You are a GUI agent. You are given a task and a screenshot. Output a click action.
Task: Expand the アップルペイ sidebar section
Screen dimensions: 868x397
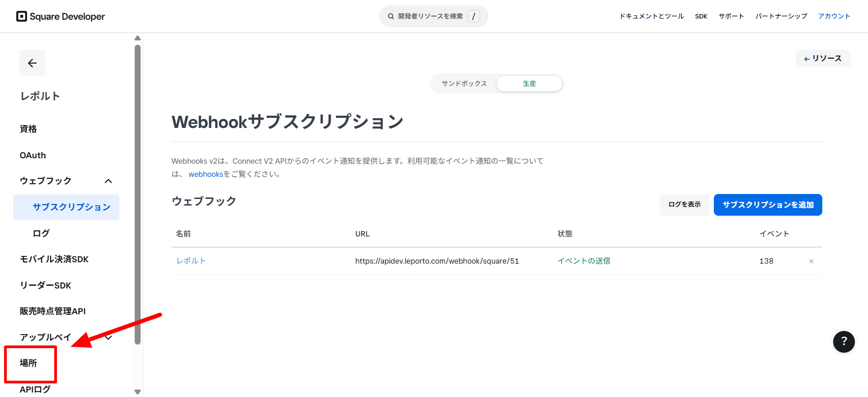click(x=108, y=337)
